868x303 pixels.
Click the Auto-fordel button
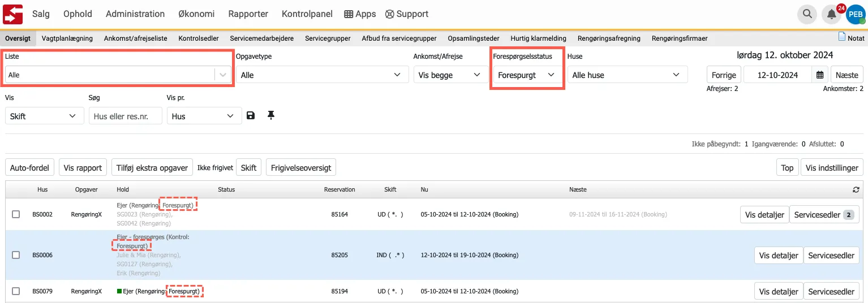pos(30,168)
